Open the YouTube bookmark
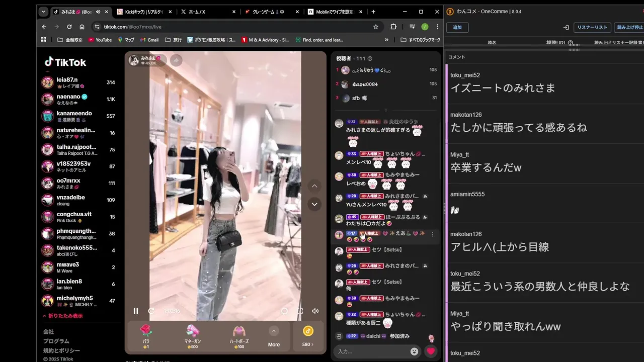 [x=100, y=40]
